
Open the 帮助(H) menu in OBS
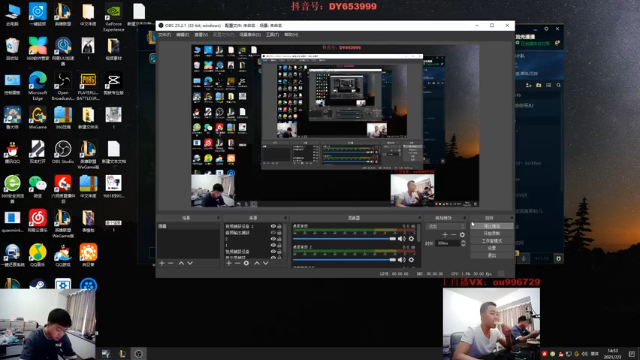coord(291,35)
